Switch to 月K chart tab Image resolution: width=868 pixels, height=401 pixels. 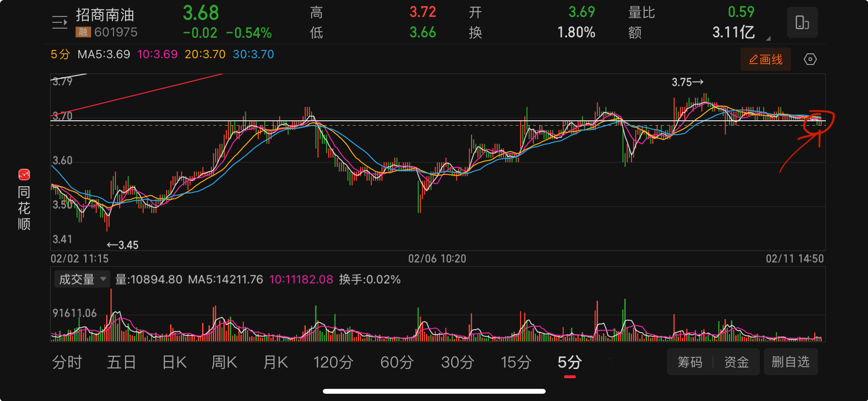tap(275, 362)
